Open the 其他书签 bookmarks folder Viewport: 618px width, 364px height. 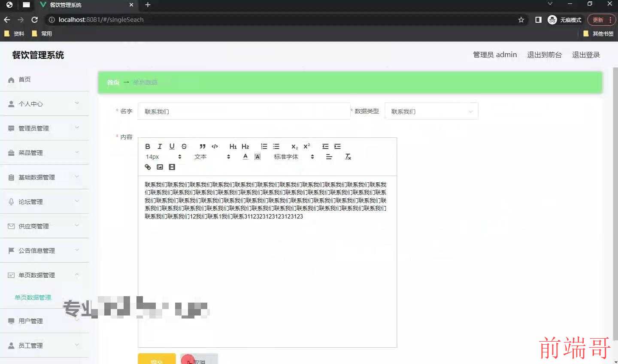click(x=599, y=33)
